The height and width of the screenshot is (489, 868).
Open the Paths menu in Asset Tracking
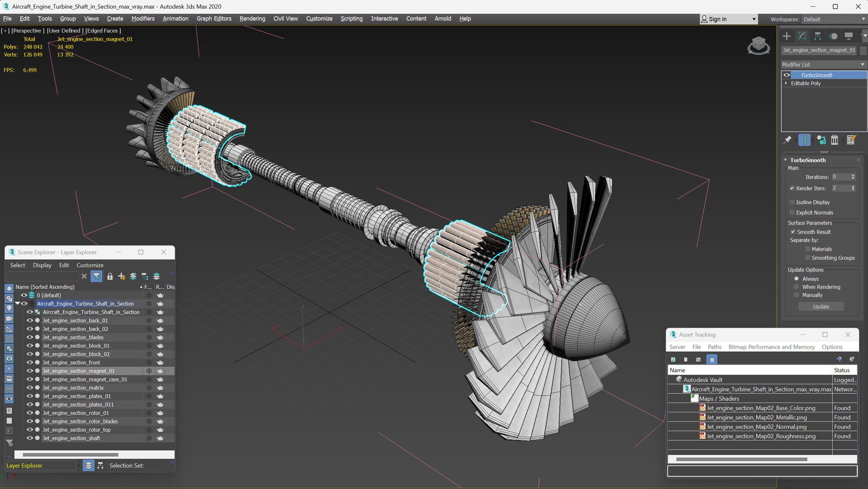(715, 347)
